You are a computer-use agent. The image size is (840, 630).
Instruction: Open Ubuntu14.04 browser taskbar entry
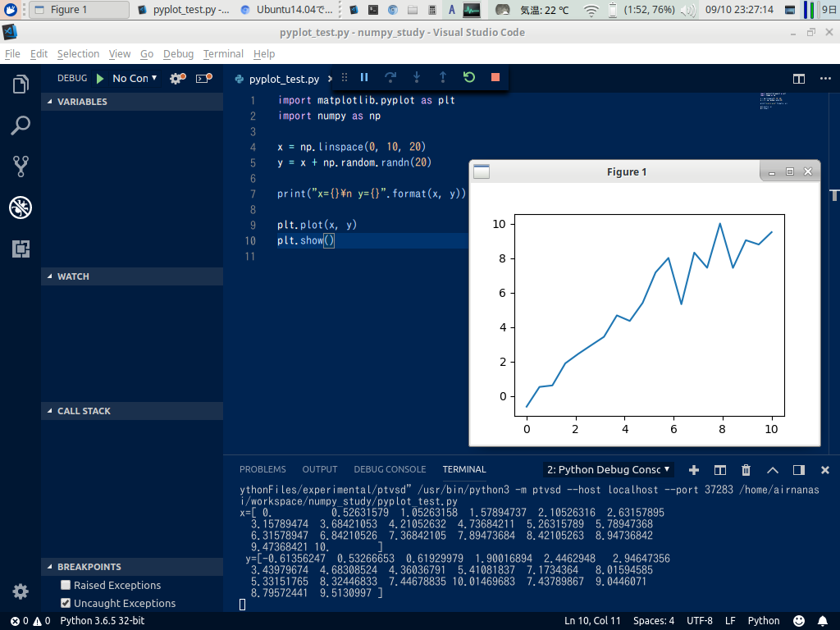[287, 10]
